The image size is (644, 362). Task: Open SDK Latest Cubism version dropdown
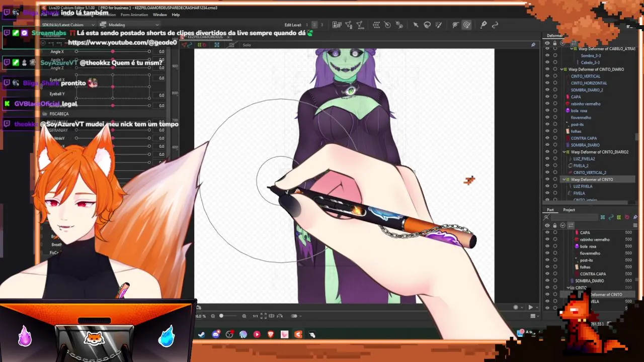pos(69,25)
